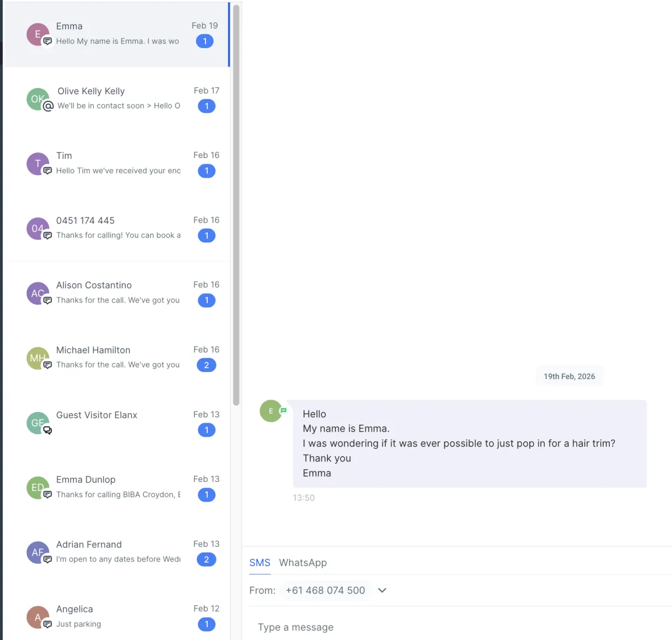
Task: Select the SMS tab
Action: tap(260, 563)
